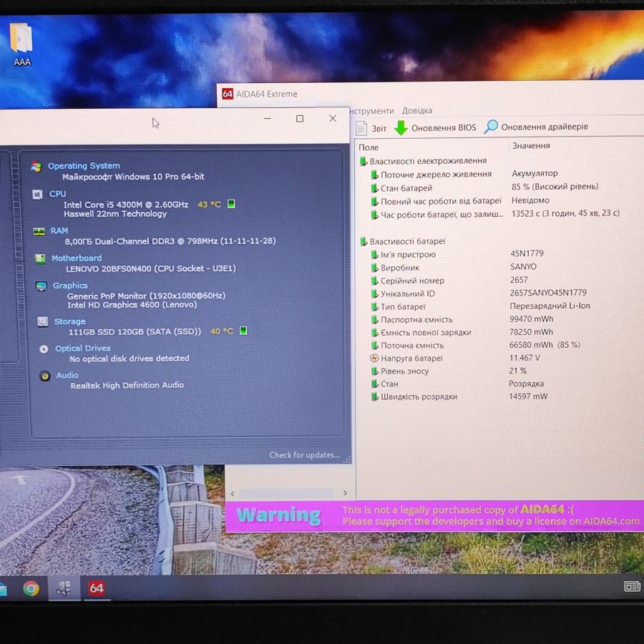Click Check for updates link in Speccy
This screenshot has width=644, height=644.
tap(304, 455)
